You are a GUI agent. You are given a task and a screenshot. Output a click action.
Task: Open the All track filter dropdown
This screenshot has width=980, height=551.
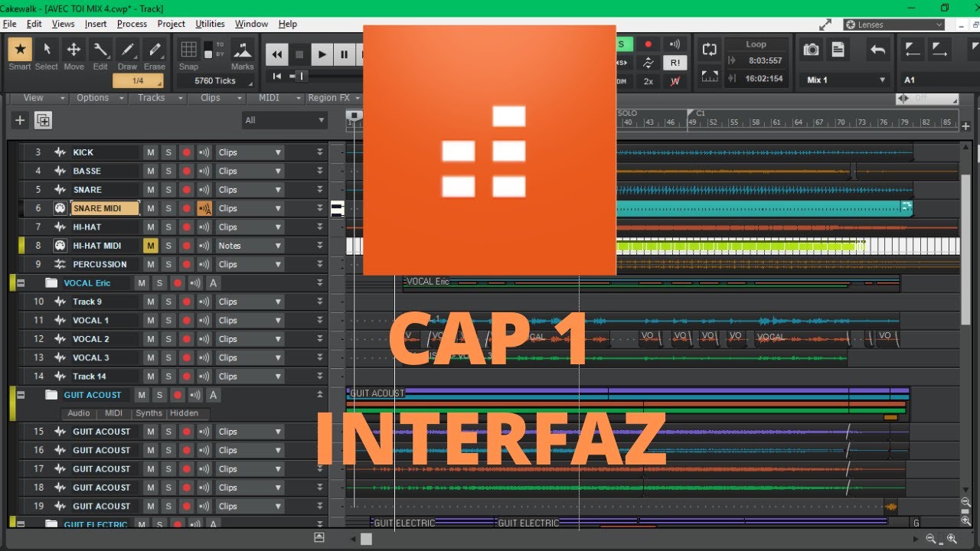point(285,120)
